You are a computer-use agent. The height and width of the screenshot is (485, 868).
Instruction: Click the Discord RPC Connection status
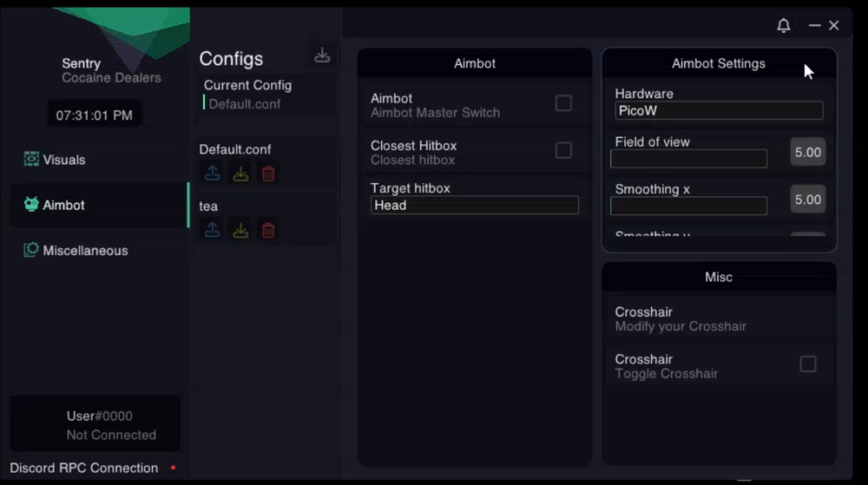(93, 468)
